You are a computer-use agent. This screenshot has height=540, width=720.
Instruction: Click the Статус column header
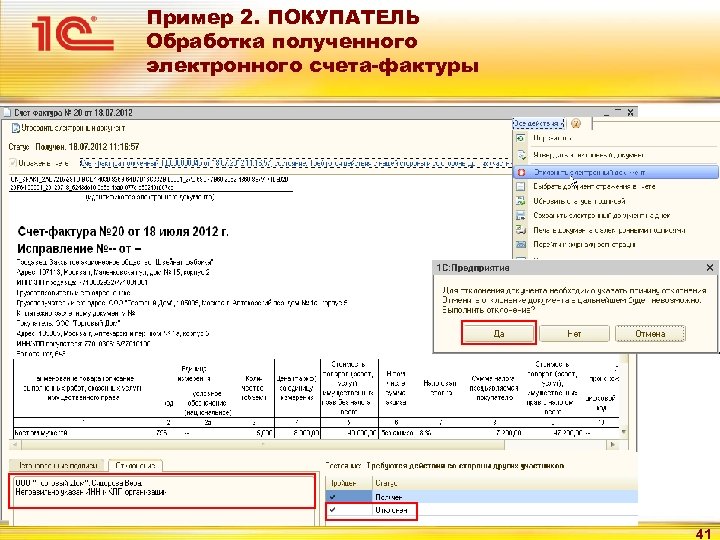(x=504, y=483)
